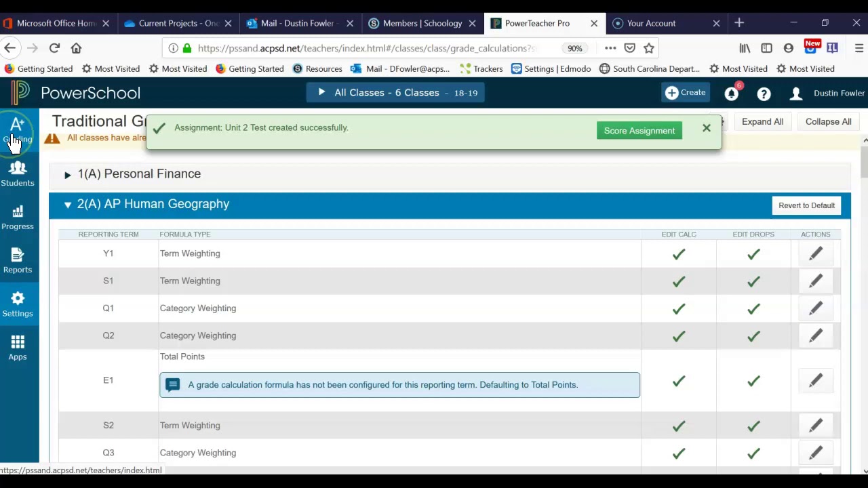Open the Firefox account icon
Image resolution: width=868 pixels, height=488 pixels.
pyautogui.click(x=788, y=48)
